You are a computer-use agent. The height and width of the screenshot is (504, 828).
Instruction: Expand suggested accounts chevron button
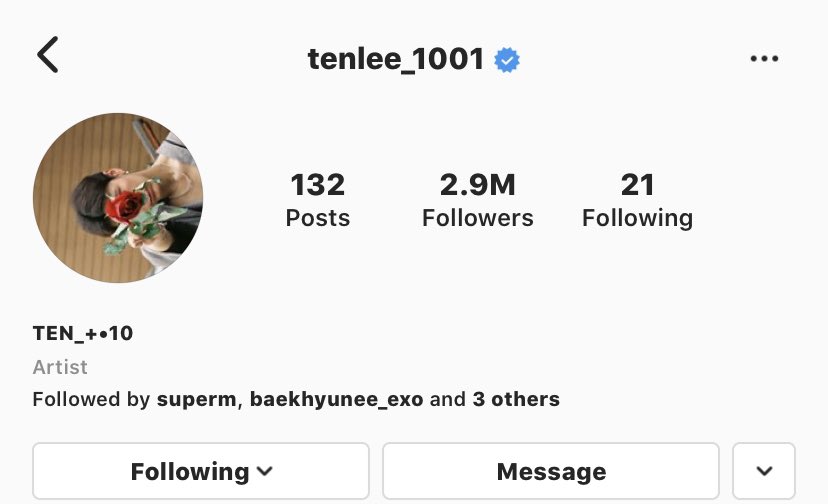pyautogui.click(x=764, y=471)
